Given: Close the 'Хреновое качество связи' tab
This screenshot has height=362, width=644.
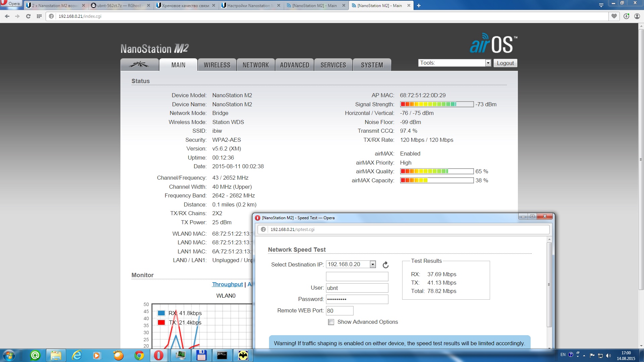Looking at the screenshot, I should pyautogui.click(x=214, y=5).
